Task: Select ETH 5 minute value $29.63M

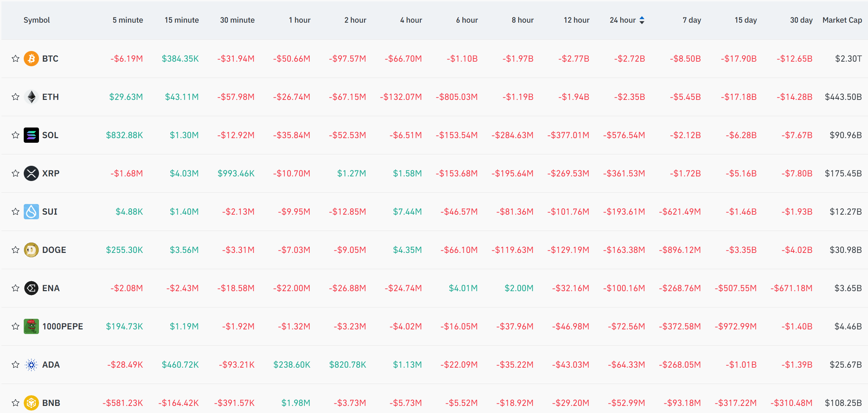Action: tap(126, 97)
